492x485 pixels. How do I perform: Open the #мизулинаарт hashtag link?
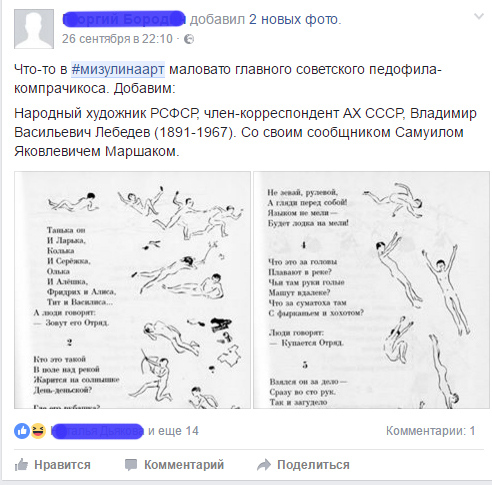pos(118,69)
